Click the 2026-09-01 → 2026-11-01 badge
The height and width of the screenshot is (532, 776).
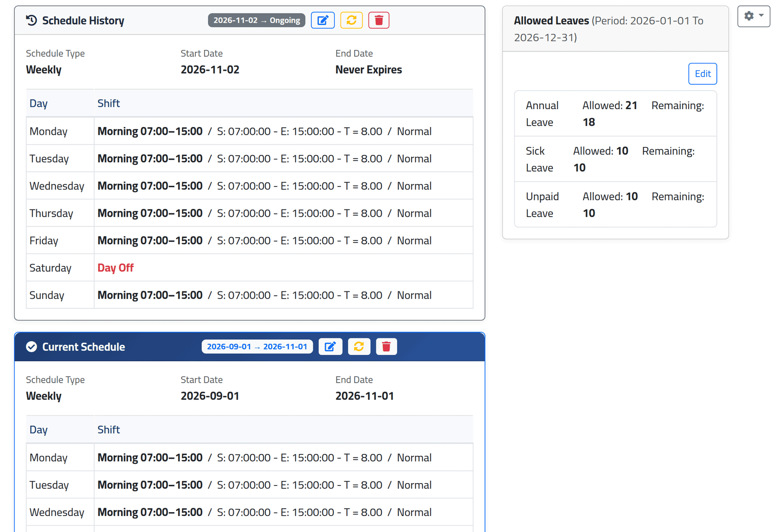[257, 347]
